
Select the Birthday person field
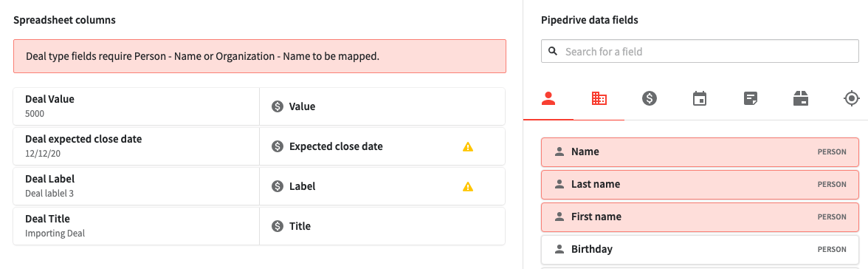coord(700,249)
